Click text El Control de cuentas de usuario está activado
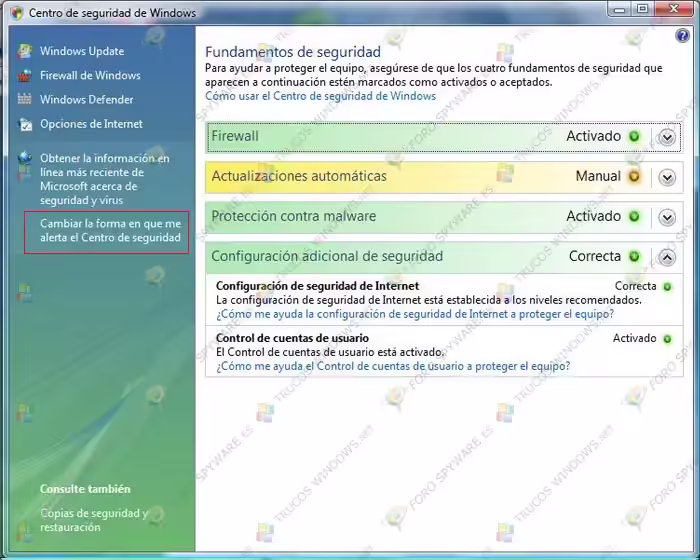Viewport: 700px width, 560px height. [x=330, y=352]
